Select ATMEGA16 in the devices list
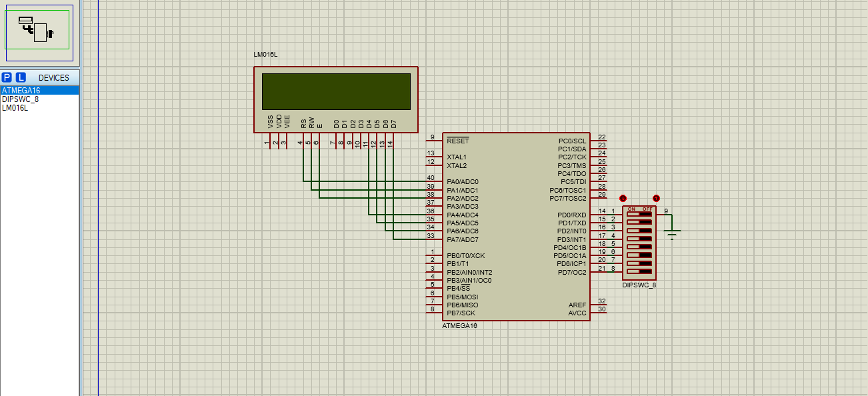 (x=21, y=91)
